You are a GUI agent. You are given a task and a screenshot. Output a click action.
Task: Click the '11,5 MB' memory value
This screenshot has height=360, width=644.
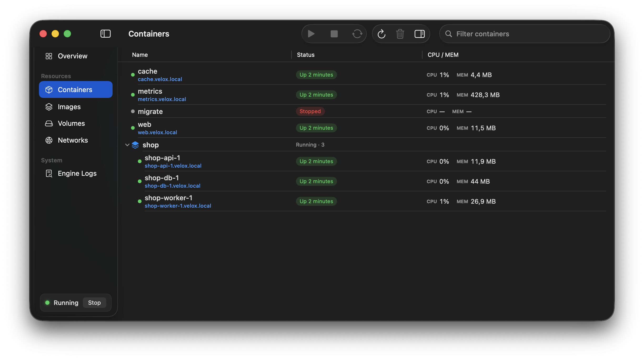(x=483, y=128)
